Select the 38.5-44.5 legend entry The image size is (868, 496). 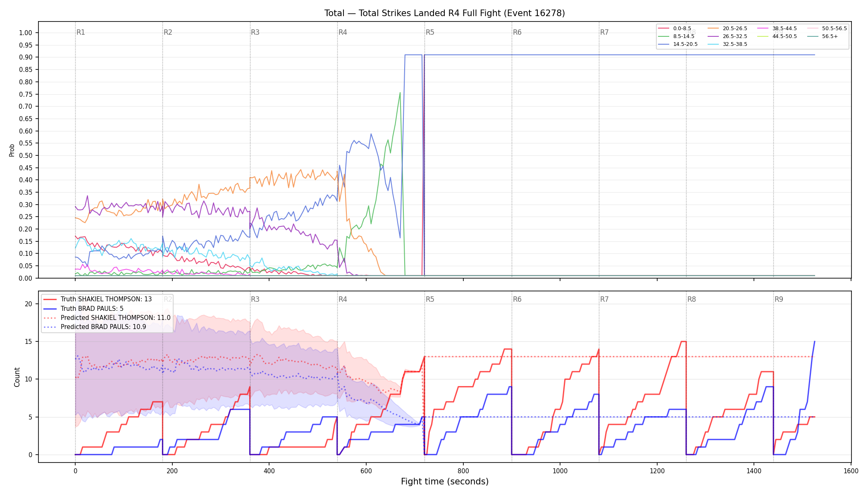pos(777,29)
